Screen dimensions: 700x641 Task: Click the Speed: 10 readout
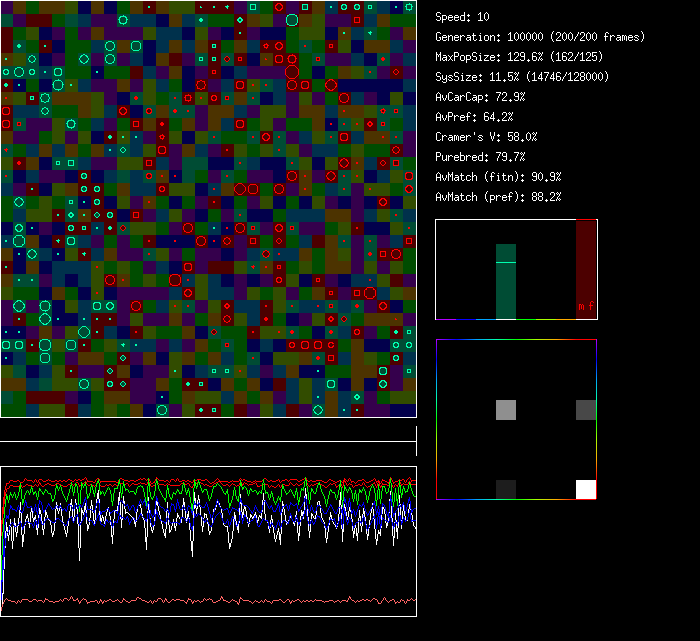(463, 17)
